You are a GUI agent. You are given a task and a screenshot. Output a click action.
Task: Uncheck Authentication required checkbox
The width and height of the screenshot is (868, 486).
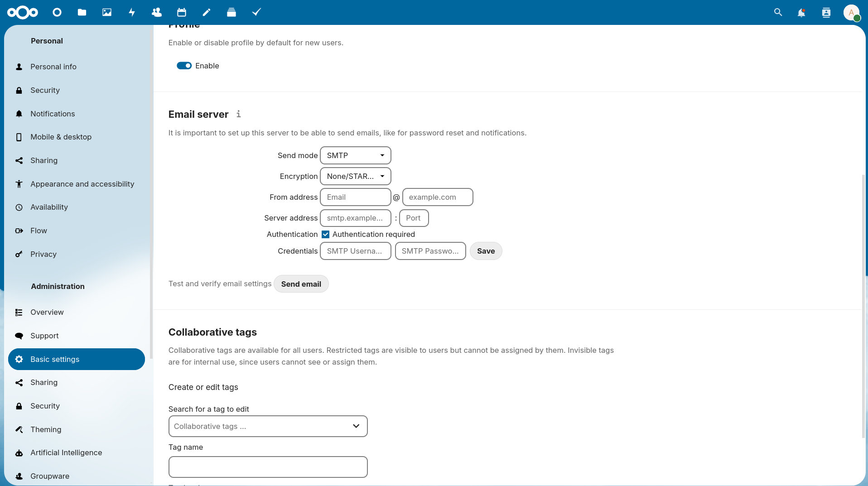325,234
